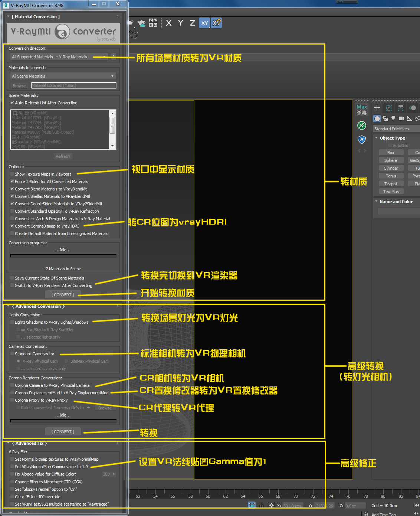Image resolution: width=420 pixels, height=516 pixels.
Task: Toggle the selection lock padlock icon
Action: tap(262, 505)
